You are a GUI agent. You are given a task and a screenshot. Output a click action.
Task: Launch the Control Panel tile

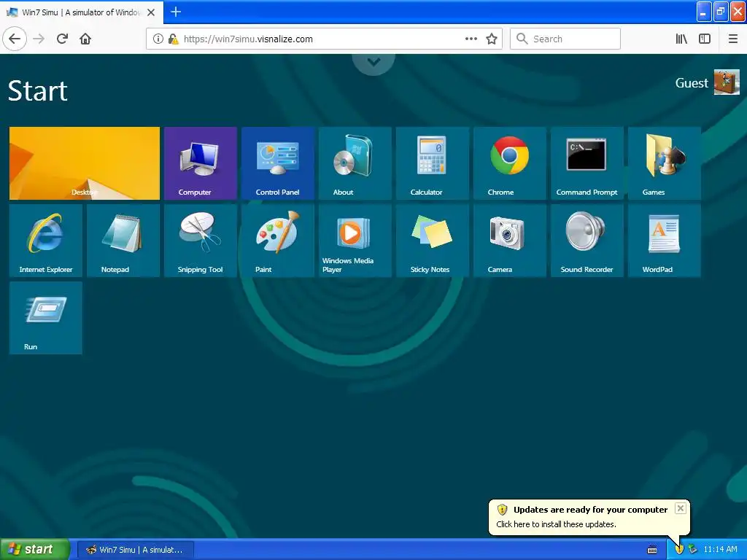point(278,163)
